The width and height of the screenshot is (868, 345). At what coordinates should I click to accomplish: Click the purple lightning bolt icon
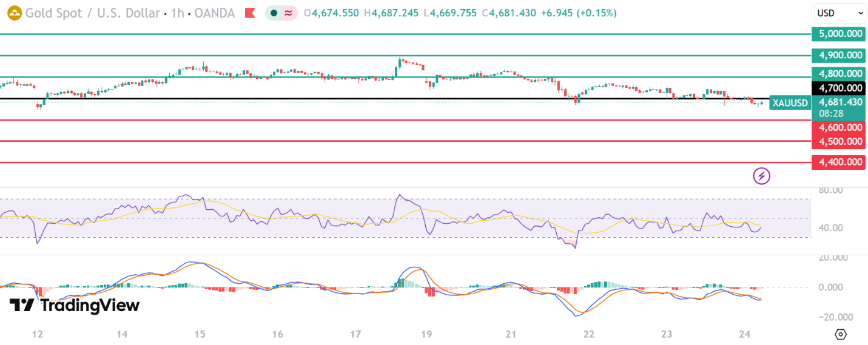click(x=761, y=176)
